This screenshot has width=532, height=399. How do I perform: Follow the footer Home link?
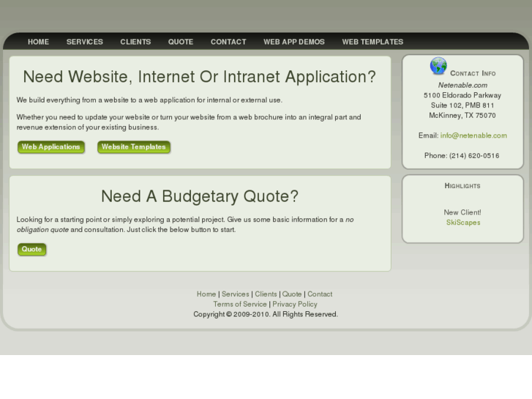[x=206, y=294]
